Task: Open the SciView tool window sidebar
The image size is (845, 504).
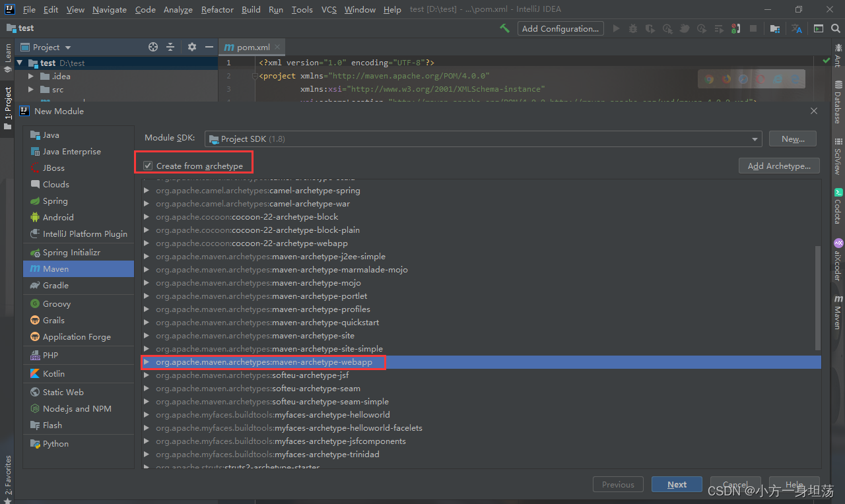Action: click(838, 156)
